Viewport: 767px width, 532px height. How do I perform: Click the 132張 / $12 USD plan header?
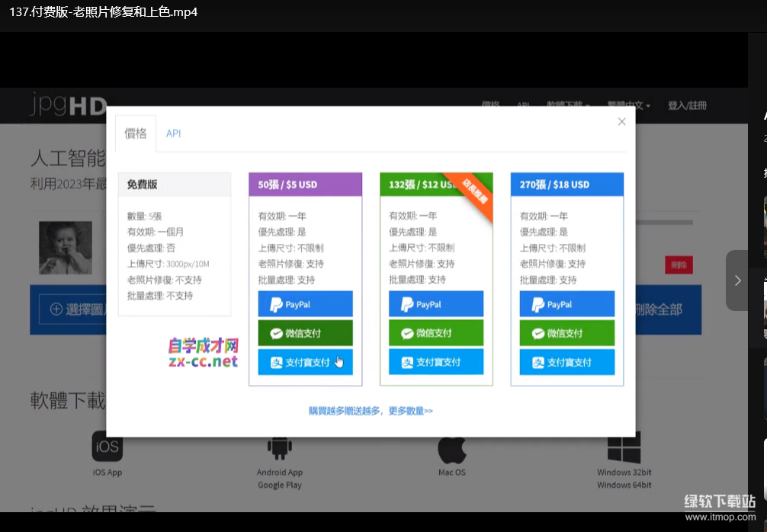pyautogui.click(x=436, y=184)
